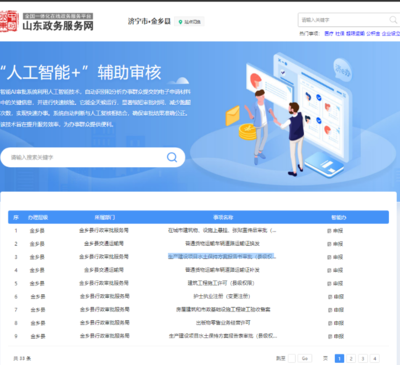
Task: Click 申报 for 护士执业注册 row
Action: click(335, 297)
